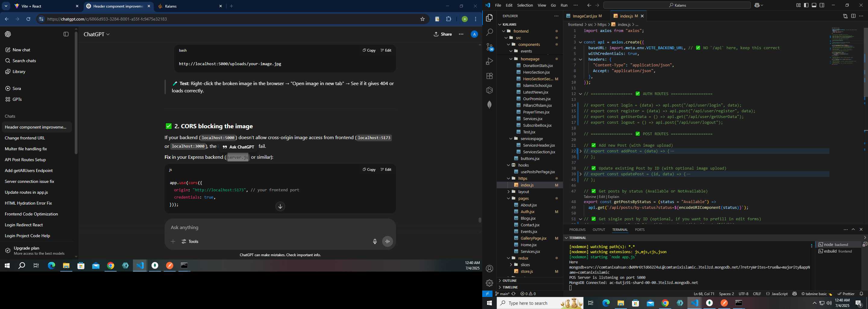Click the Windows notification center icon
The image size is (868, 309).
(859, 303)
